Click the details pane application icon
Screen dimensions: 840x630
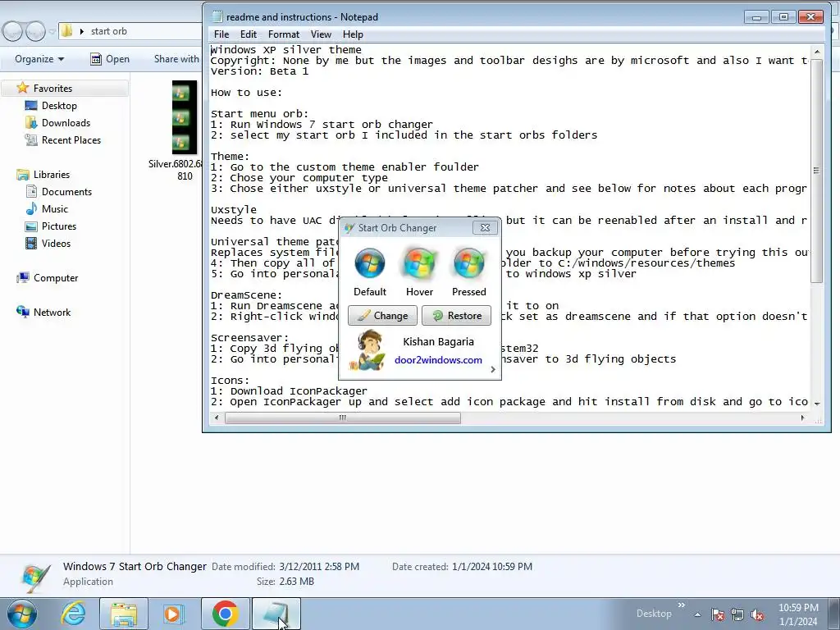coord(35,577)
